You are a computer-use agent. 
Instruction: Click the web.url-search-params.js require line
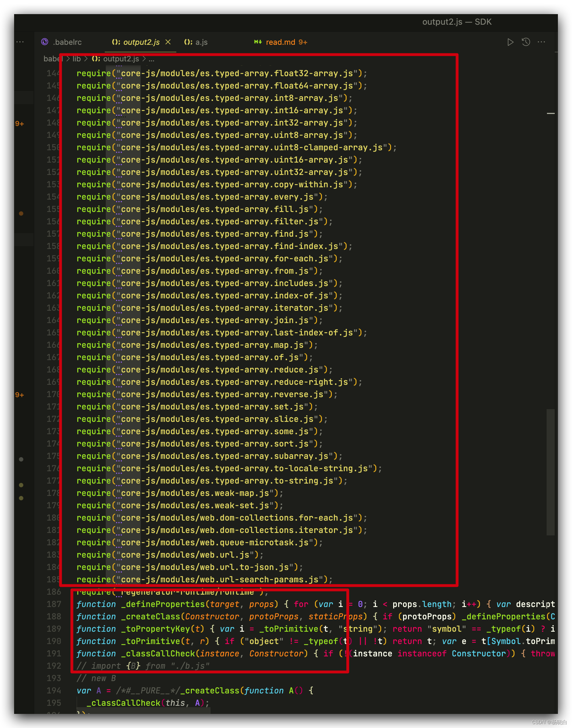205,580
